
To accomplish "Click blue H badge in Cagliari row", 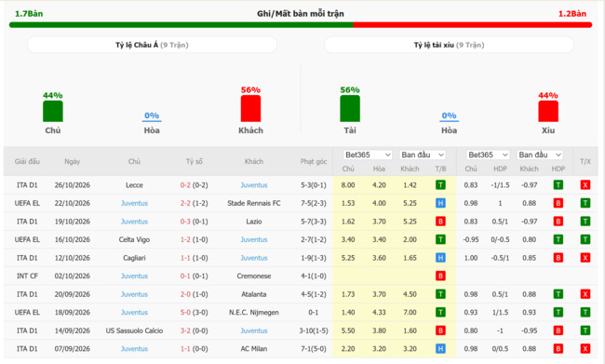I will click(x=440, y=258).
